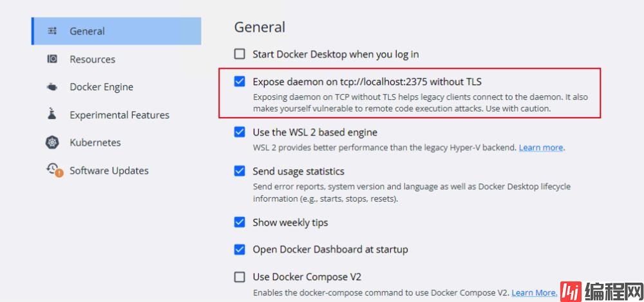Switch to the Docker Engine tab
Screen dimensions: 644x302
(x=101, y=87)
